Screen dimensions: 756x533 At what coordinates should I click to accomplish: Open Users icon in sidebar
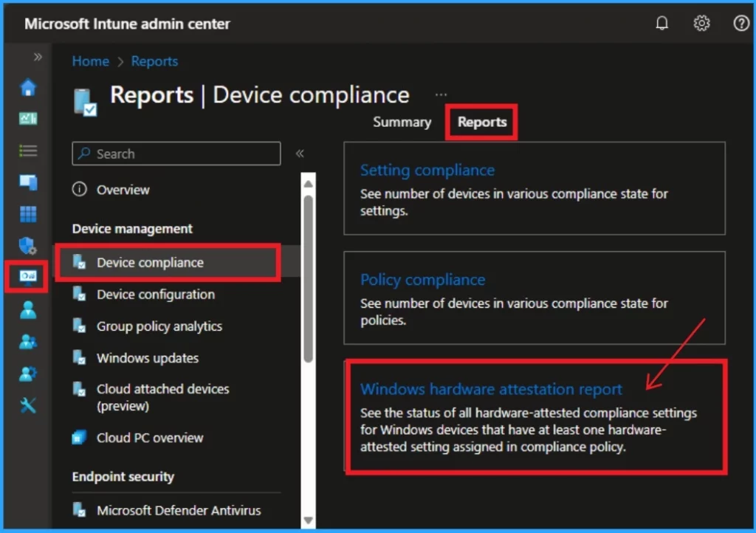28,310
